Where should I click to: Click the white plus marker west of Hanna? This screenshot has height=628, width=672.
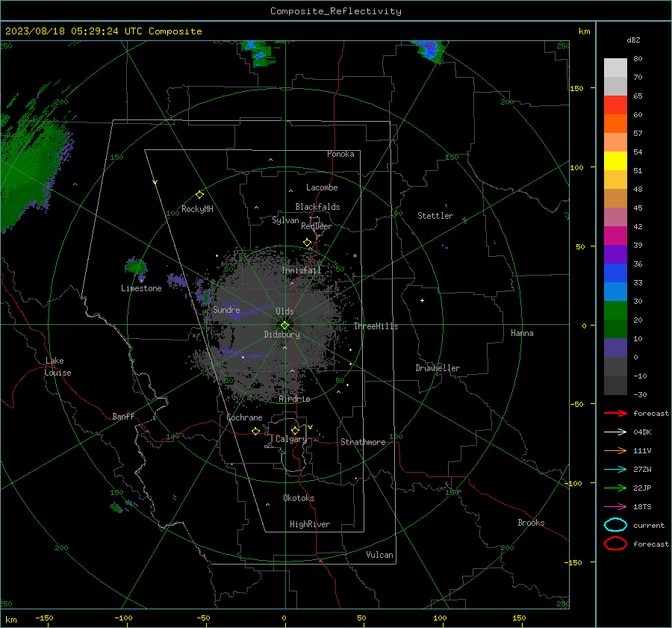pyautogui.click(x=422, y=300)
